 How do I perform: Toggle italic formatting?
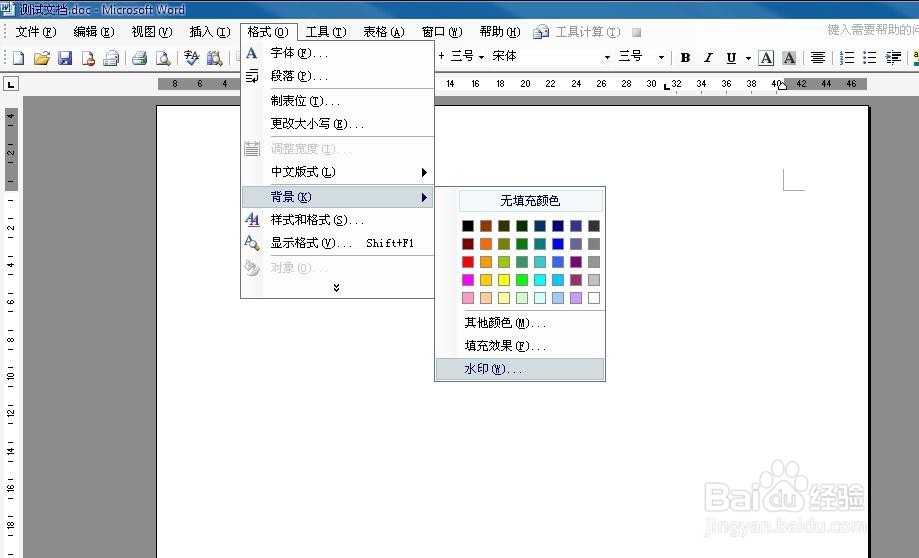pyautogui.click(x=708, y=57)
